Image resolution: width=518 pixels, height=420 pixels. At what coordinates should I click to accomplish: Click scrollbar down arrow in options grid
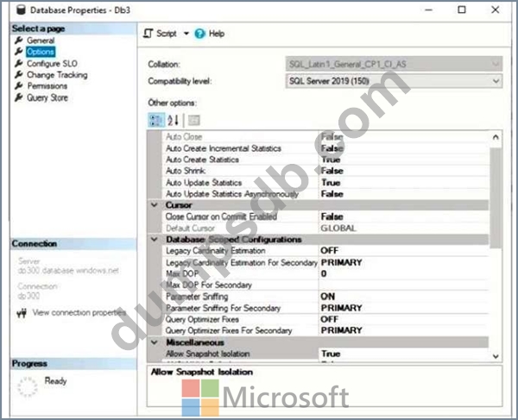[x=495, y=355]
